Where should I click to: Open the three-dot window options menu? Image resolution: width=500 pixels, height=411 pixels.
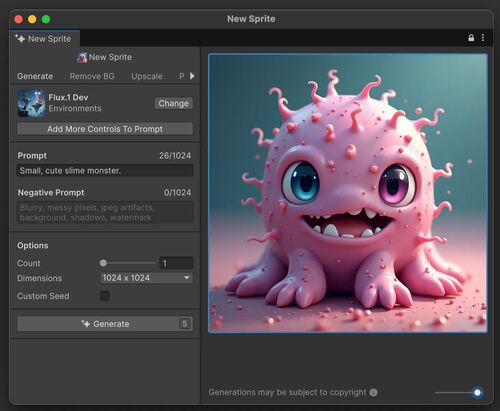tap(483, 38)
